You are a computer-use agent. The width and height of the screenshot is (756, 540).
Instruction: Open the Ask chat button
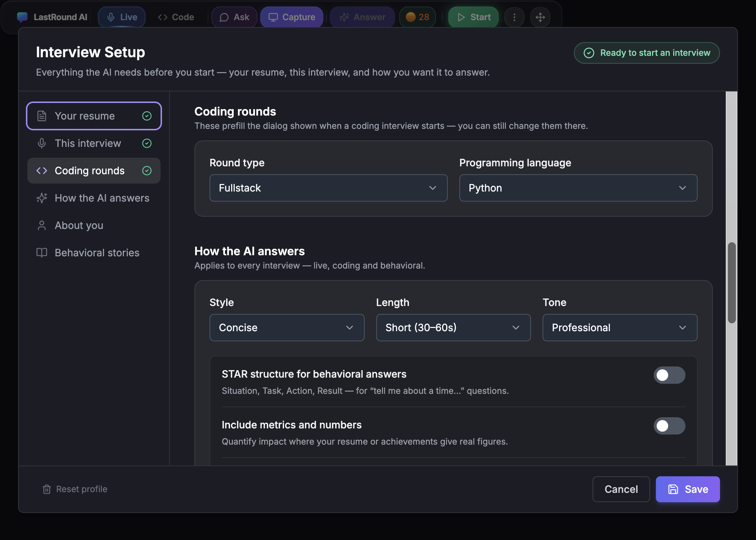coord(234,17)
